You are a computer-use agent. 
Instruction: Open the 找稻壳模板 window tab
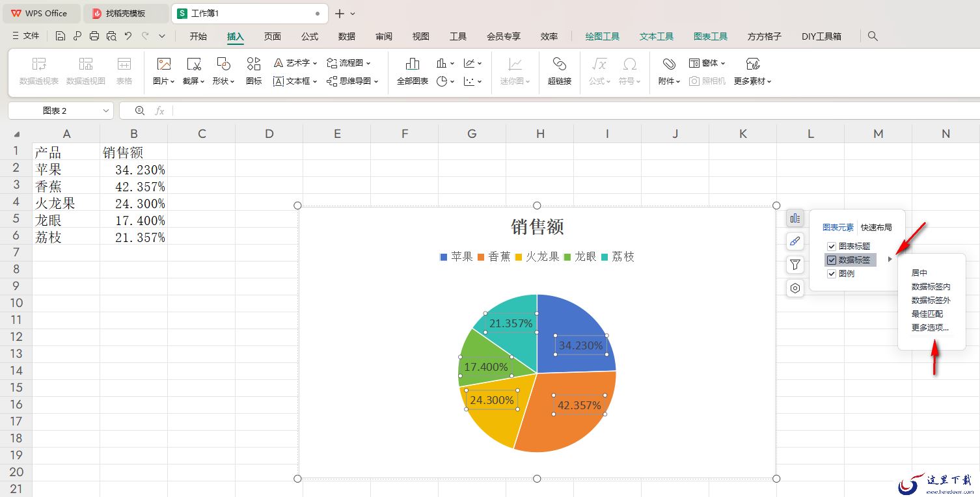(x=126, y=14)
